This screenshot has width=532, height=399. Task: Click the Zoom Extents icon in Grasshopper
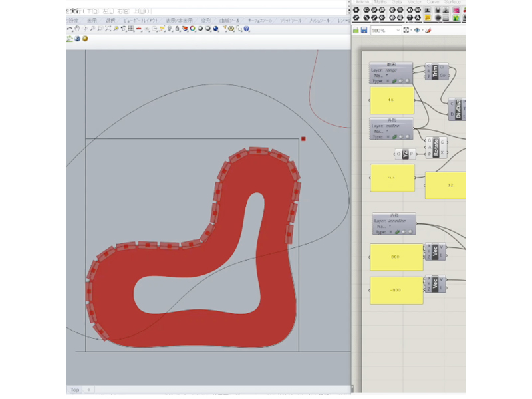tap(408, 31)
